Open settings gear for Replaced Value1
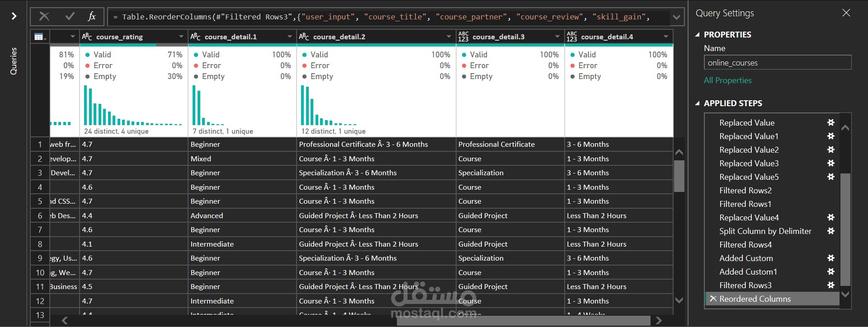Screen dimensions: 868x327 [831, 136]
